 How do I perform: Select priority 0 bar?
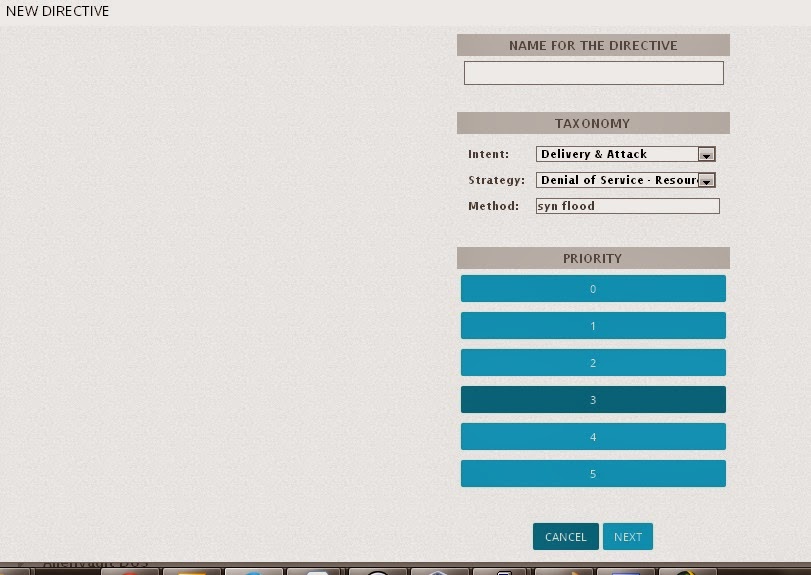click(x=593, y=289)
